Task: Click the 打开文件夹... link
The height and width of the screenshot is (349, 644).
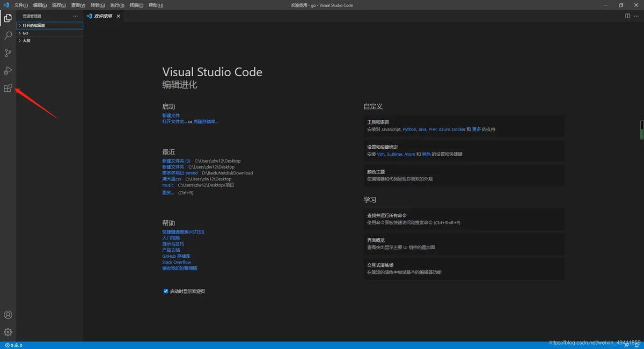Action: click(174, 121)
